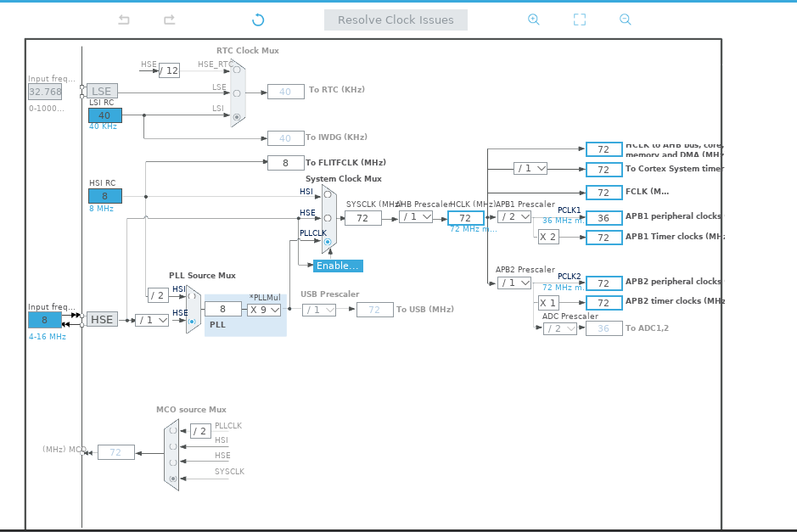Open the Cortex System timer divider dropdown
This screenshot has height=532, width=797.
tap(530, 168)
